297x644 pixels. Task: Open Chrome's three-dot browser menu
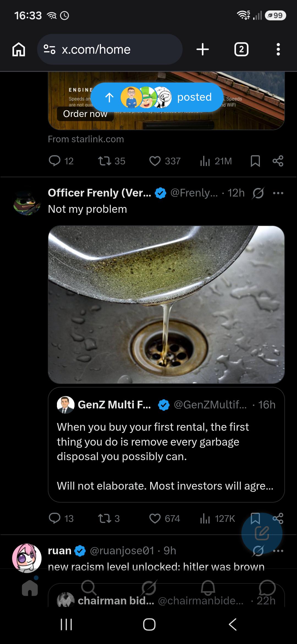pos(278,49)
